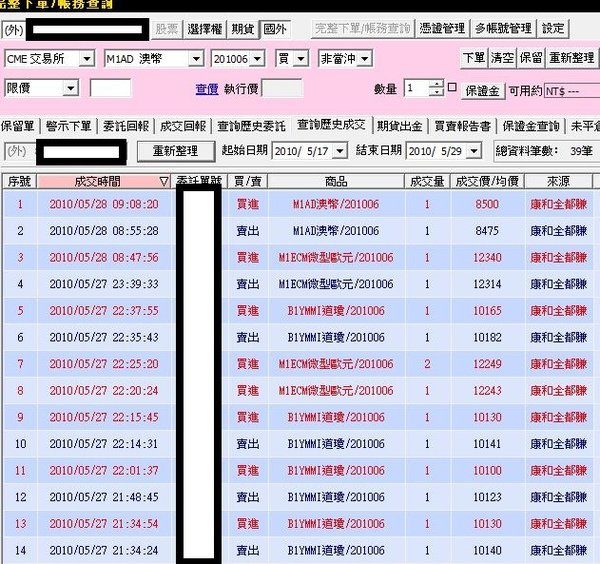Click M1ECM微型歐元/201006 in row 4
Viewport: 600px width, 564px height.
point(336,284)
